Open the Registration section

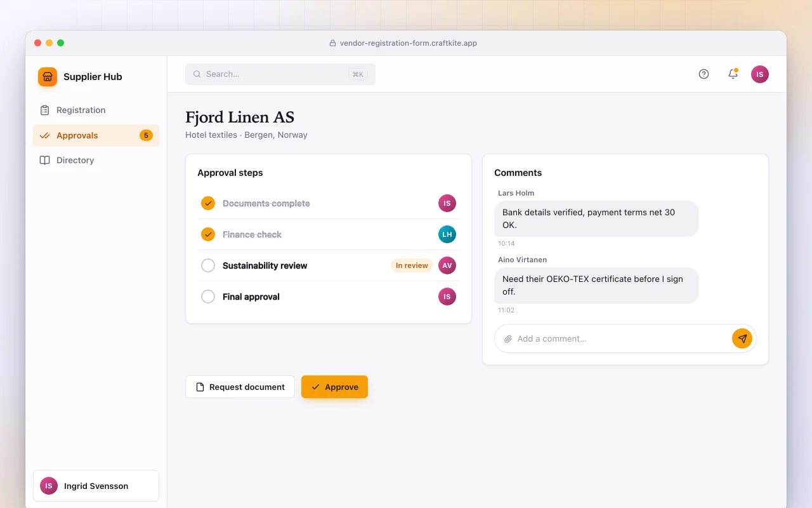click(96, 110)
